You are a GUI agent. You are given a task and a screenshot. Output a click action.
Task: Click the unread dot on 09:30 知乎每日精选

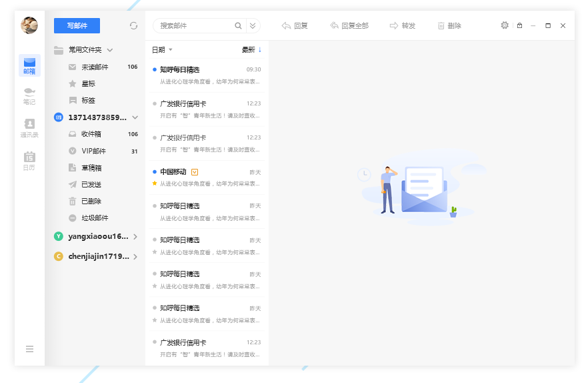[x=155, y=69]
